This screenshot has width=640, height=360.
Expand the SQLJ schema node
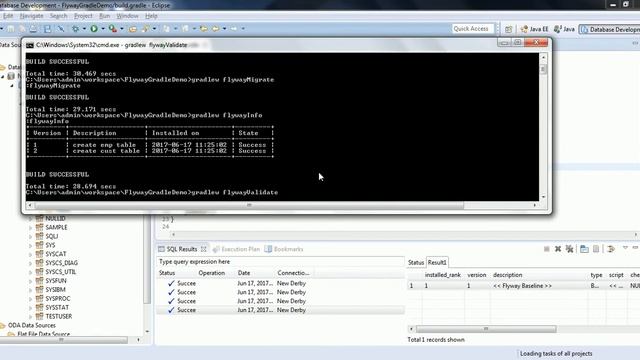(30, 237)
